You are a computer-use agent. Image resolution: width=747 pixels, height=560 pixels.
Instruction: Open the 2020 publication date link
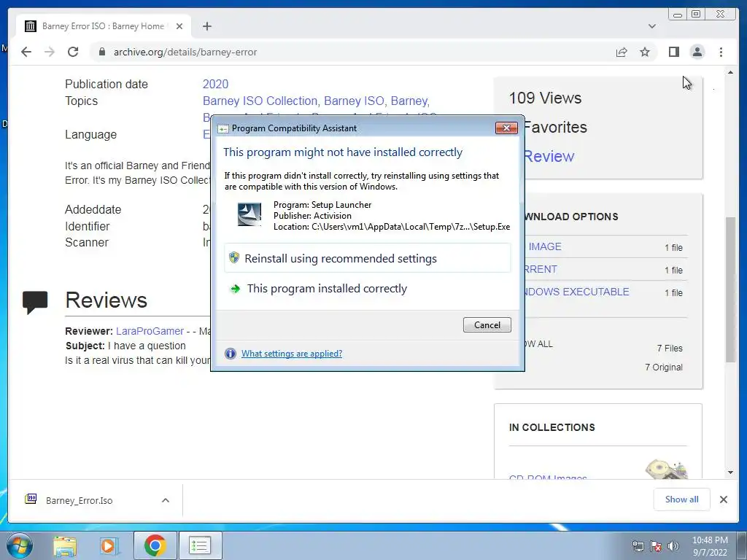(x=215, y=85)
